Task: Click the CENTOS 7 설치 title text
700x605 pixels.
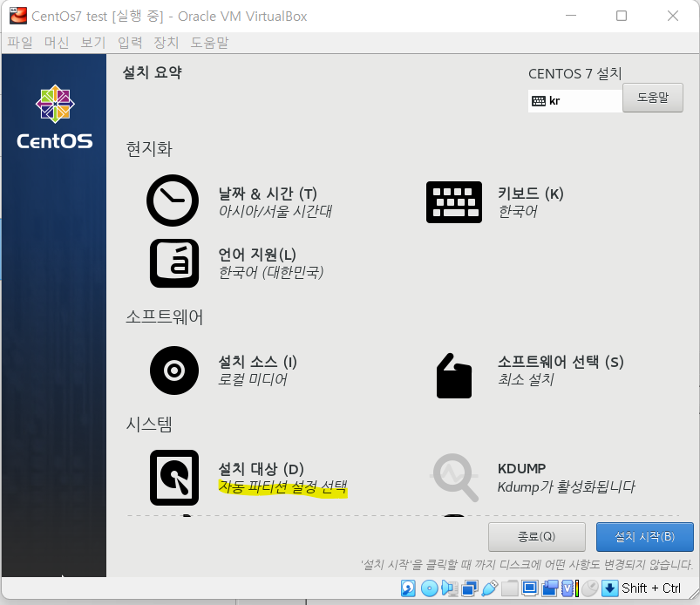Action: pos(575,73)
